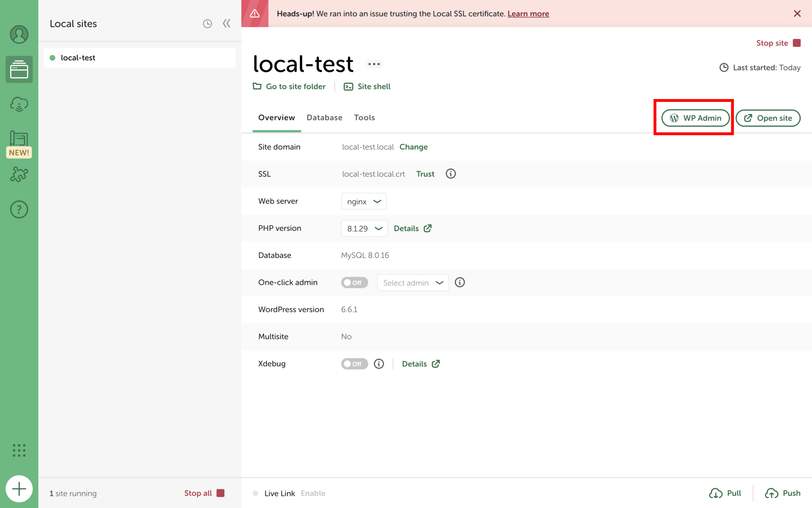Click the 1 site running status text

click(73, 493)
